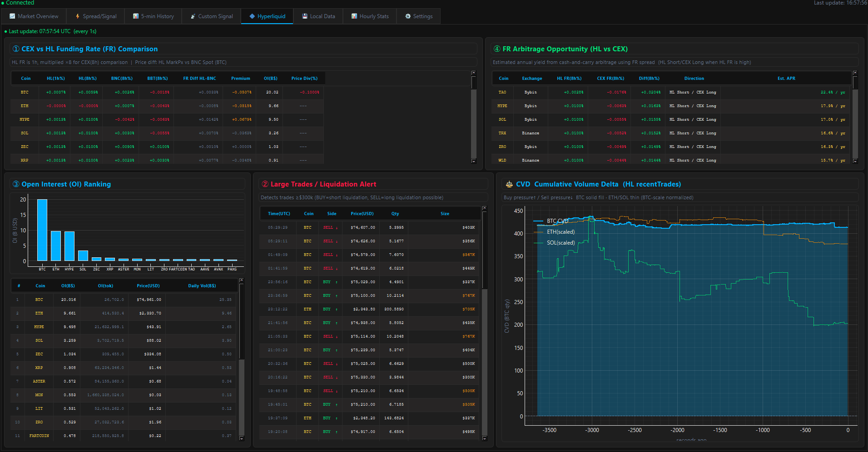The width and height of the screenshot is (868, 452).
Task: Click the green Connected status indicator
Action: tap(18, 3)
